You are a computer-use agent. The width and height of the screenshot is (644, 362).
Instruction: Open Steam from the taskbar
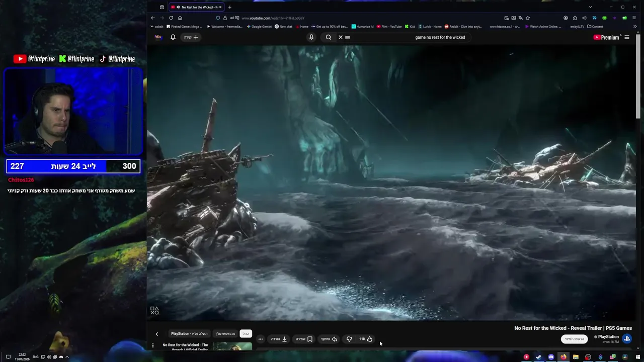tap(538, 357)
